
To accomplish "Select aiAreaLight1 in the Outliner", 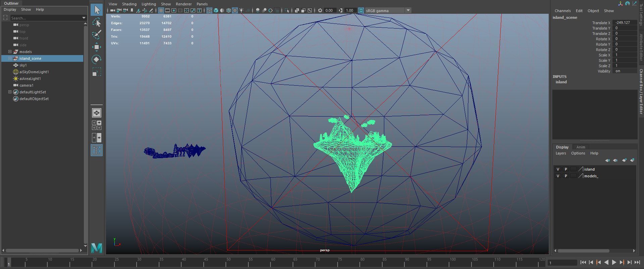I will pyautogui.click(x=30, y=79).
